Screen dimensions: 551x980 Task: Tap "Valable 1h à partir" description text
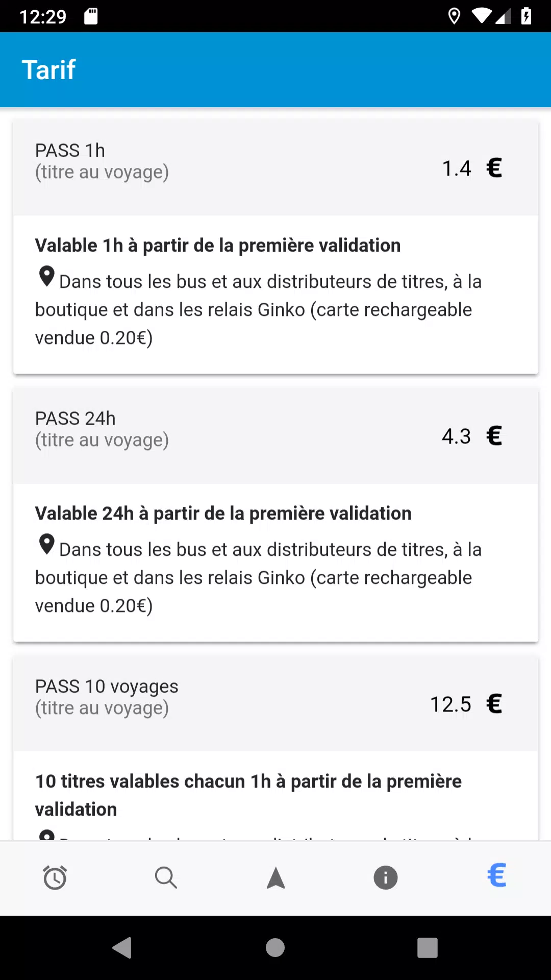click(x=218, y=246)
